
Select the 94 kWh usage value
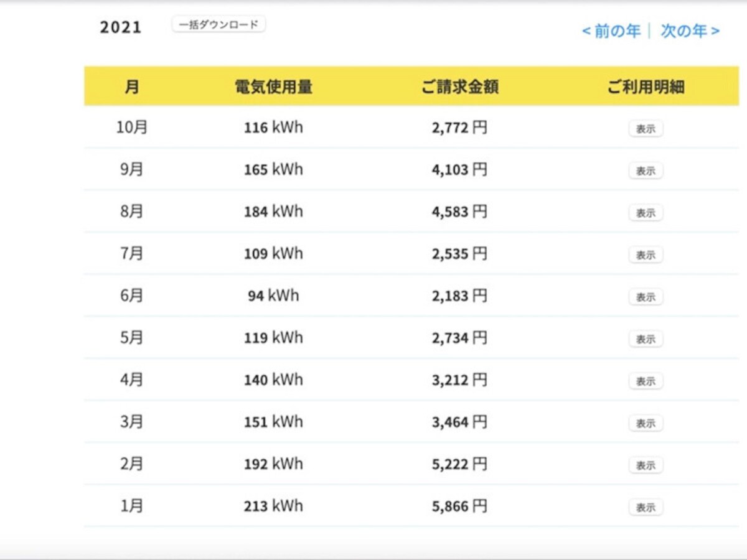click(273, 296)
